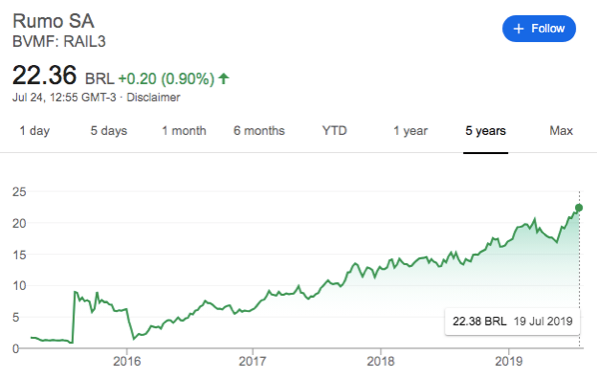The height and width of the screenshot is (380, 597).
Task: Click the 2019 x-axis label
Action: (x=509, y=361)
